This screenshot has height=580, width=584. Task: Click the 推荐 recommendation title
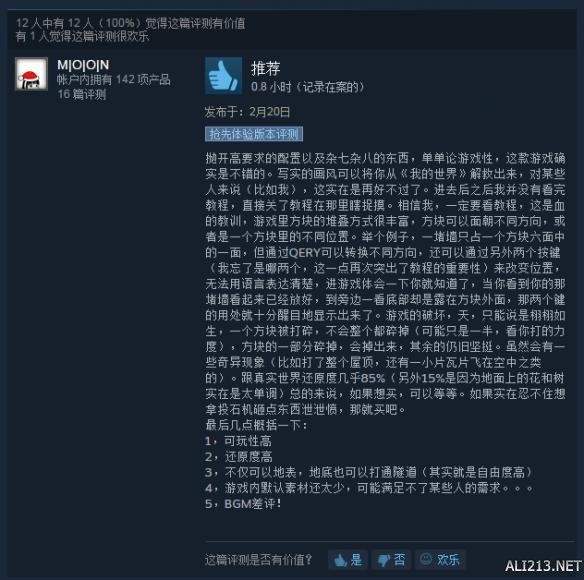(266, 68)
